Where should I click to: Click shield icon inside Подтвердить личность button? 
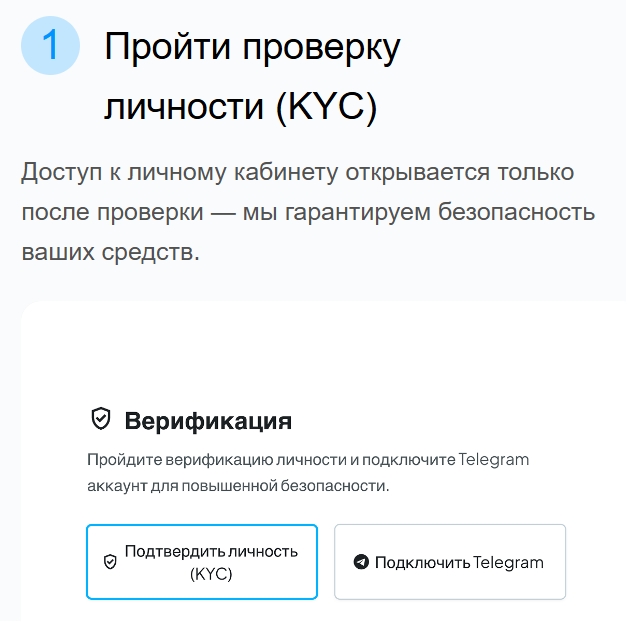coord(110,562)
